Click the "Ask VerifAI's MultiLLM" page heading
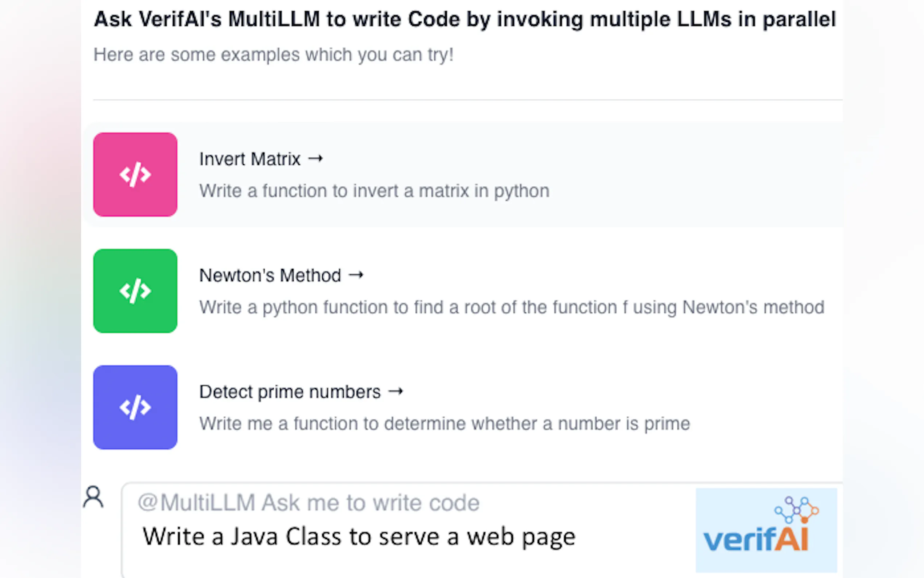Viewport: 924px width, 578px height. [465, 19]
